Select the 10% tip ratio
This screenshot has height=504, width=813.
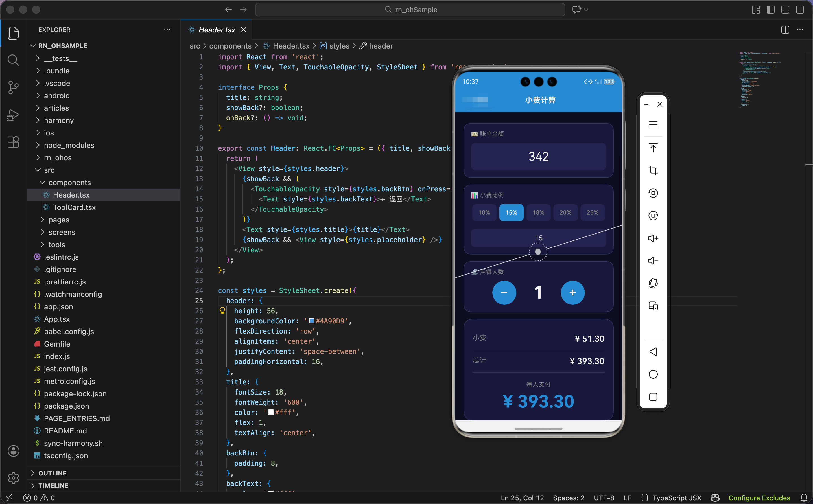pyautogui.click(x=484, y=213)
